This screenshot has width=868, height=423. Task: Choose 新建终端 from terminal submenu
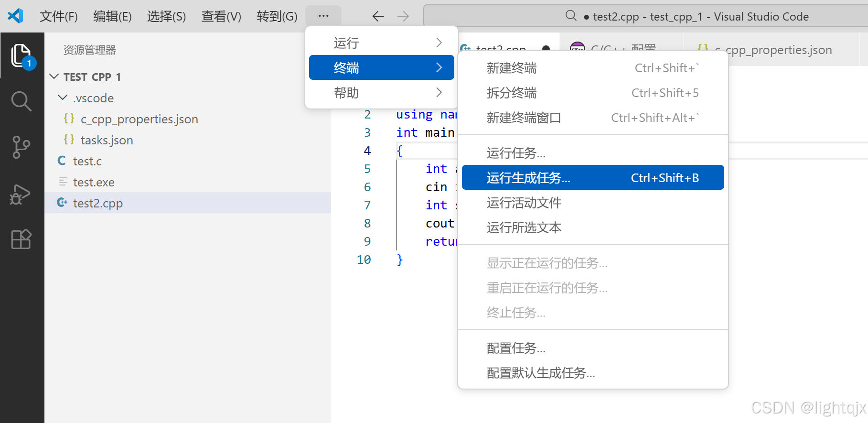coord(593,68)
